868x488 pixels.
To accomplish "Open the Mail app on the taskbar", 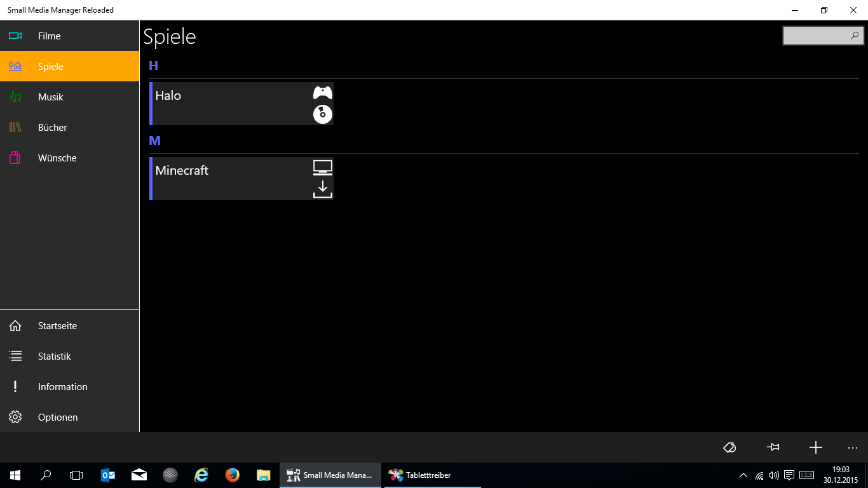I will [x=139, y=475].
